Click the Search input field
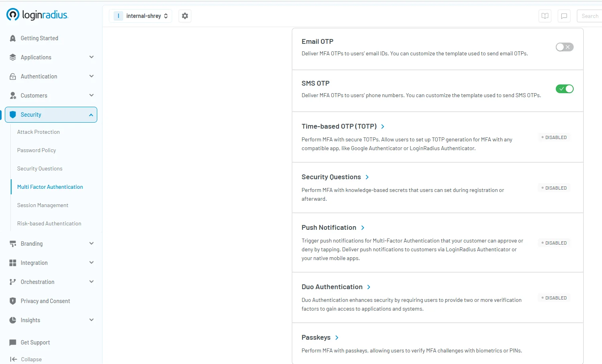This screenshot has height=364, width=602. (589, 16)
